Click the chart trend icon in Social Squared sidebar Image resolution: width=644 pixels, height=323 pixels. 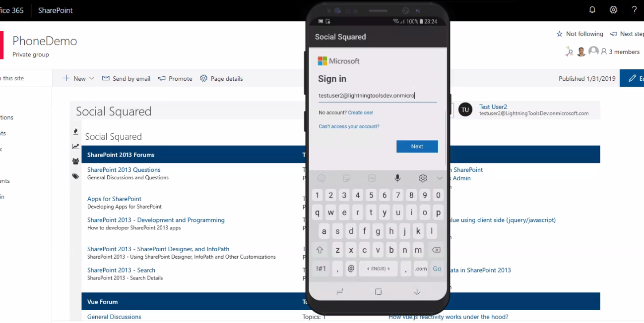[x=75, y=146]
